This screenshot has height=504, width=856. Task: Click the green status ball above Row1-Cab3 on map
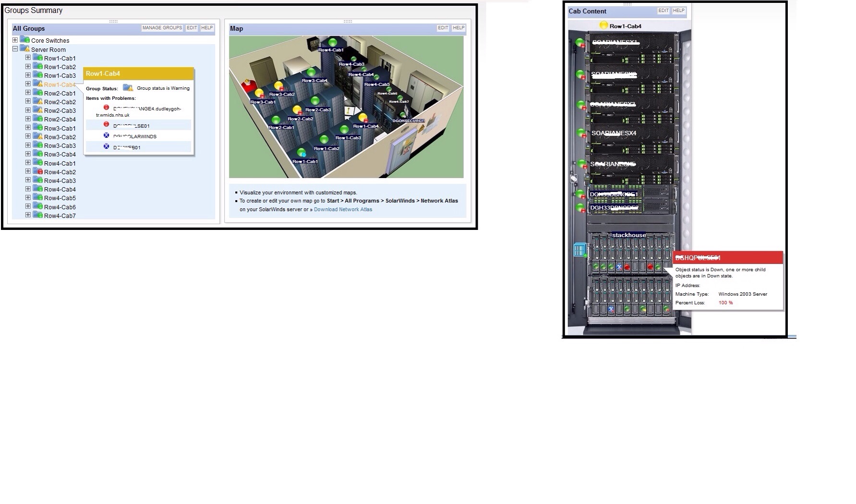[344, 129]
